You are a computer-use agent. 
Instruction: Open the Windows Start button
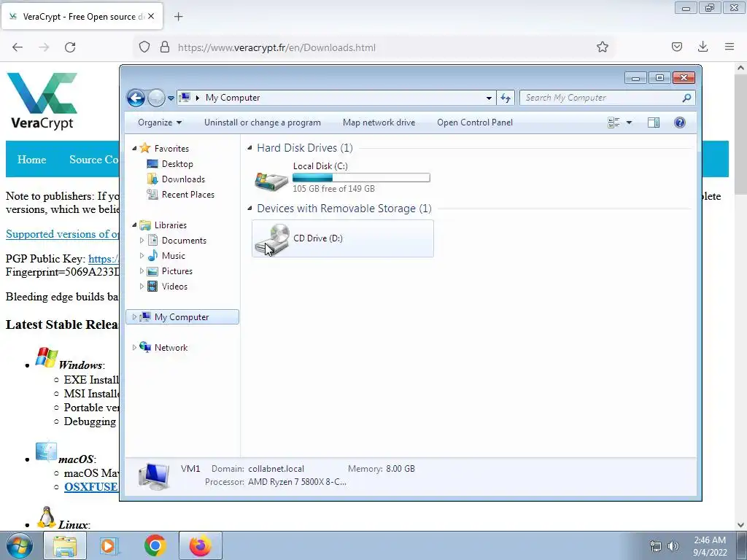click(x=19, y=545)
